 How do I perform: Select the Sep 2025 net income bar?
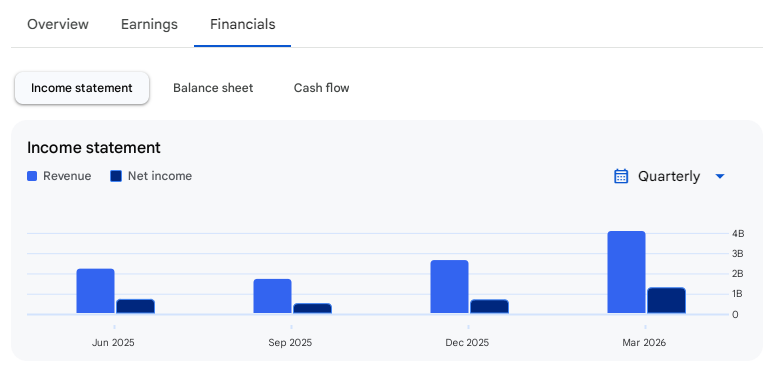pos(313,309)
